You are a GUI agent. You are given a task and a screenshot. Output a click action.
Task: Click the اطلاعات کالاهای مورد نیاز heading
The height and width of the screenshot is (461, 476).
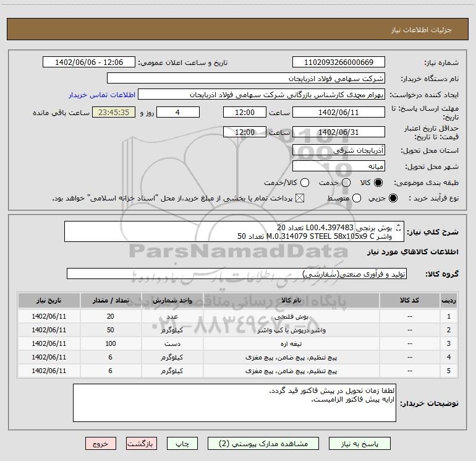413,252
